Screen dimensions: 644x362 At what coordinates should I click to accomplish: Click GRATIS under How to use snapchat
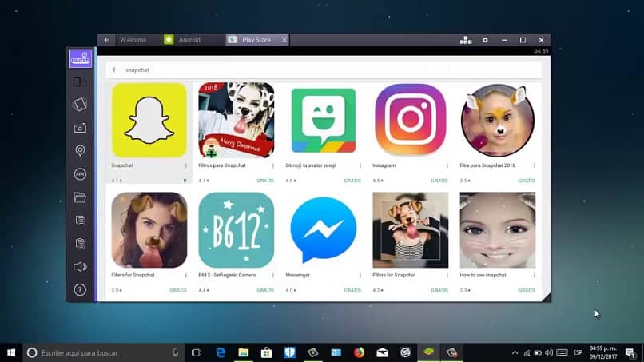click(526, 290)
